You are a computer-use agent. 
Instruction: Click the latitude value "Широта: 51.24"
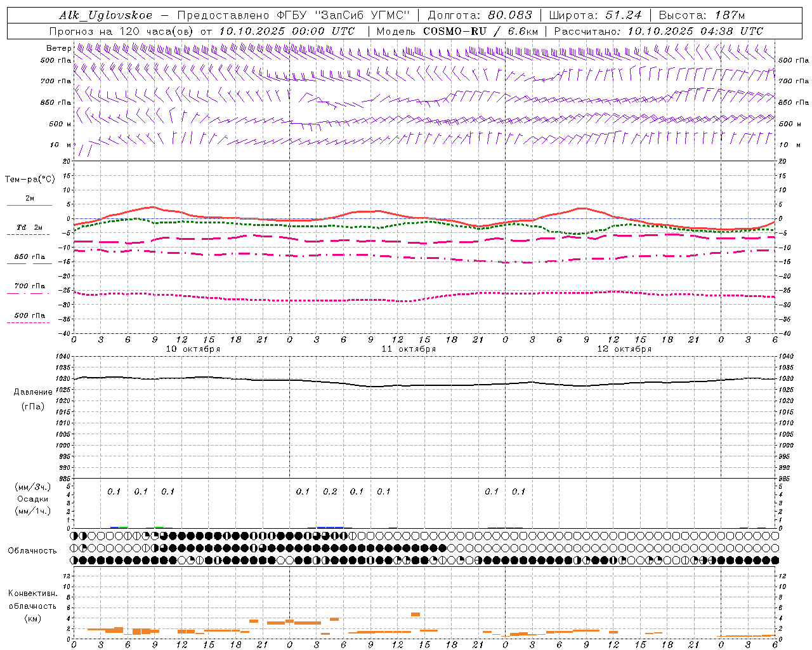(595, 15)
